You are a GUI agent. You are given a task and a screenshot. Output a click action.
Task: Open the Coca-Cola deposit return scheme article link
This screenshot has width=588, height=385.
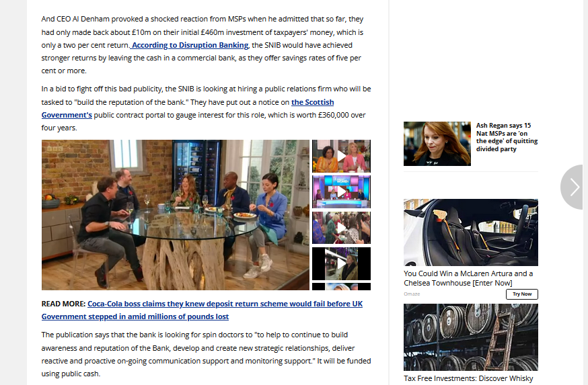tap(202, 310)
